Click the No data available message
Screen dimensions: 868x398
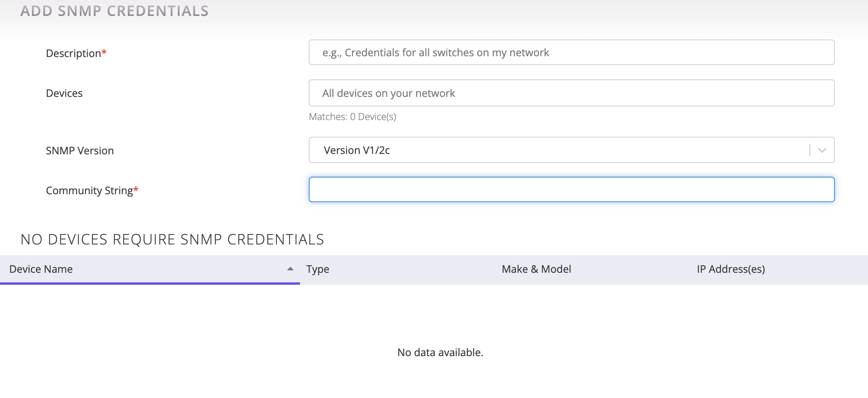[440, 352]
